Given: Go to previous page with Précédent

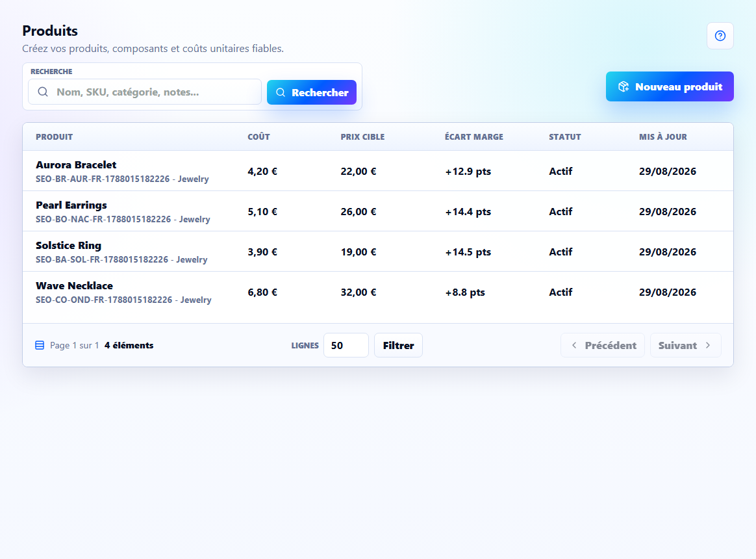Looking at the screenshot, I should 603,345.
